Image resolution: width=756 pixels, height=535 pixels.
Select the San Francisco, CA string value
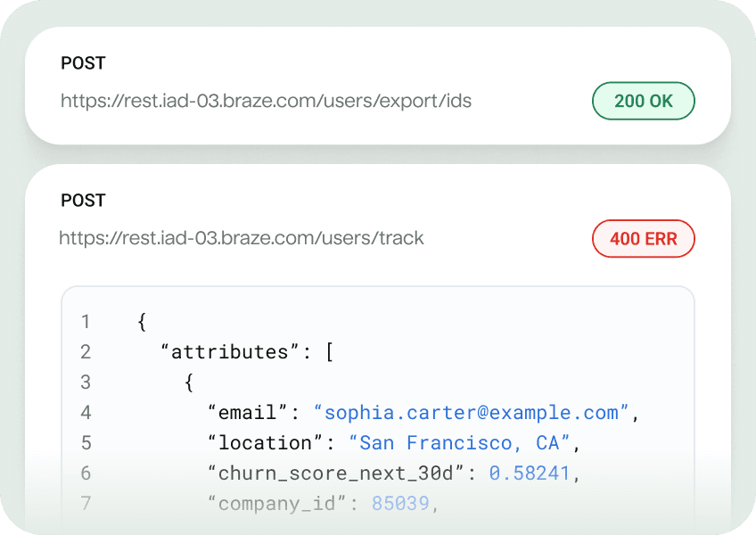pyautogui.click(x=459, y=443)
